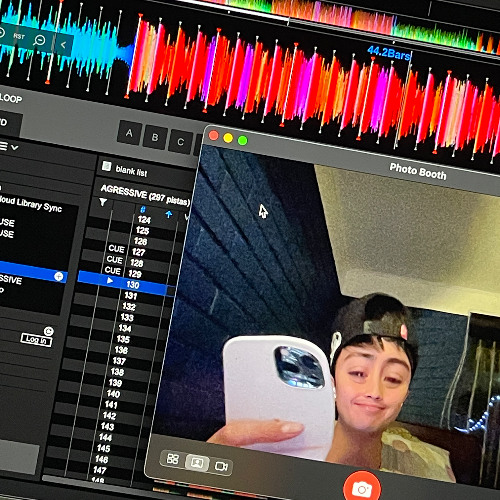Click the Photo Booth window title
Screen dimensions: 500x500
tap(418, 172)
